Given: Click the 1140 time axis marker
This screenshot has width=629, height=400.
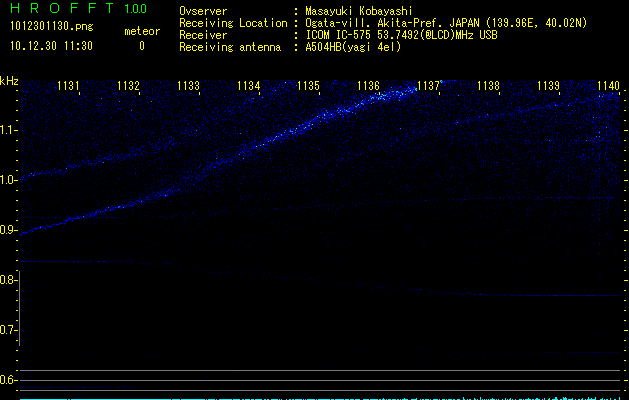Looking at the screenshot, I should (x=609, y=85).
